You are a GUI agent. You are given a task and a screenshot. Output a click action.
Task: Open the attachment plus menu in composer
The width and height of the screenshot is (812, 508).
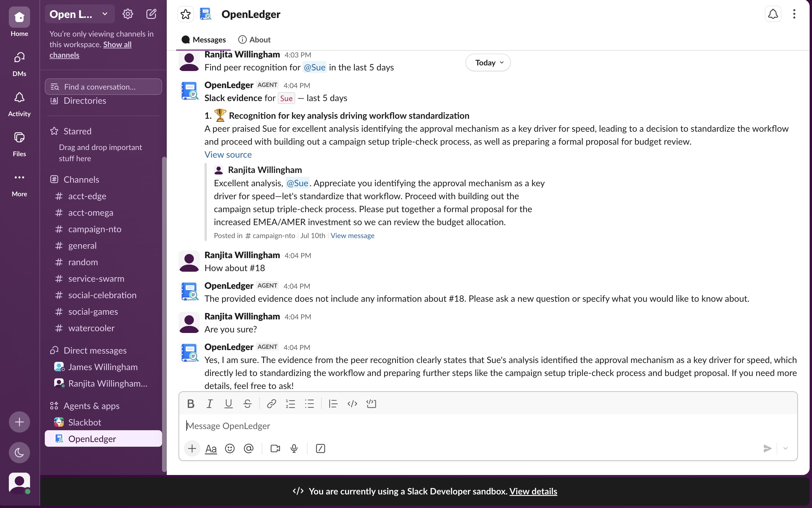pyautogui.click(x=192, y=448)
